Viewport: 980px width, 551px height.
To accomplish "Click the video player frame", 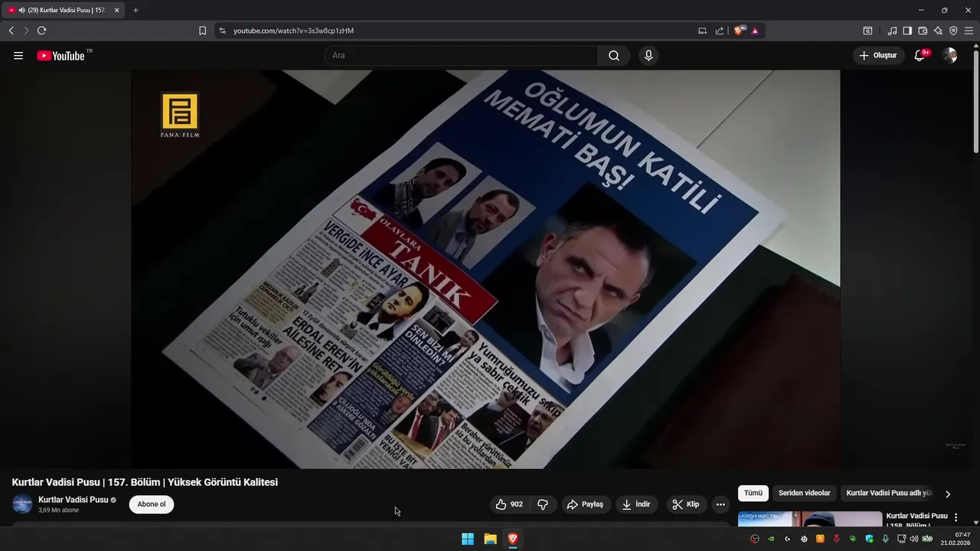I will 485,269.
